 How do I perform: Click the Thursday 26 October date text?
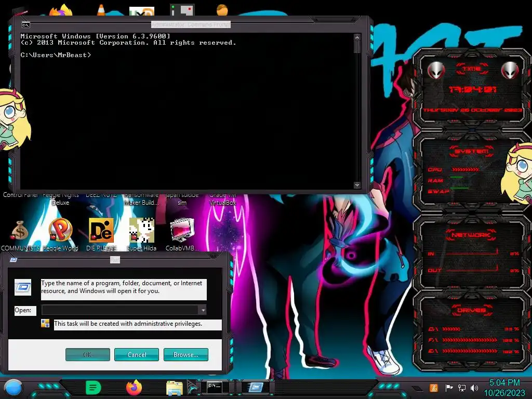pyautogui.click(x=472, y=110)
